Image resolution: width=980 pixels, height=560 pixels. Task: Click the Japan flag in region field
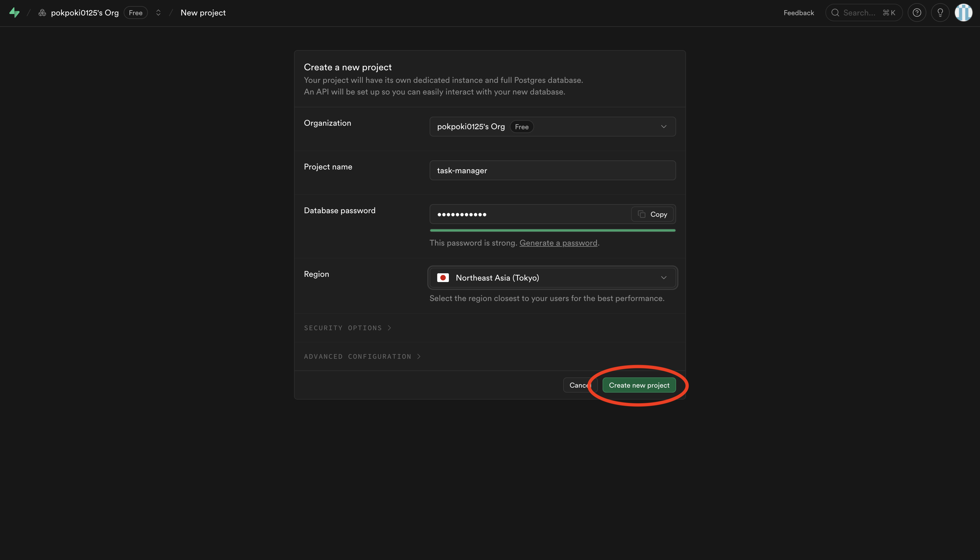(443, 278)
